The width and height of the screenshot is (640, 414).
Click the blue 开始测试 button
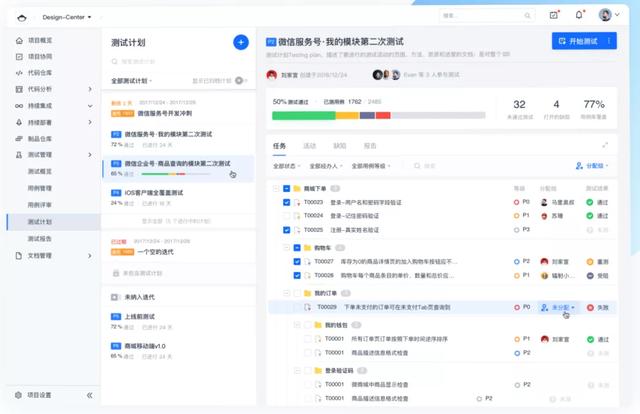click(x=584, y=41)
